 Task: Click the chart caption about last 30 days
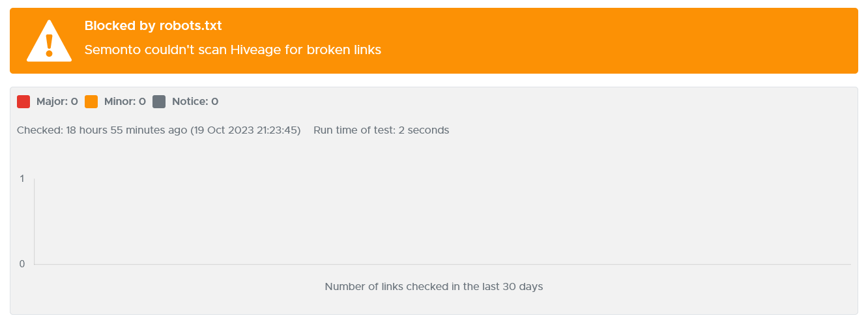click(434, 287)
